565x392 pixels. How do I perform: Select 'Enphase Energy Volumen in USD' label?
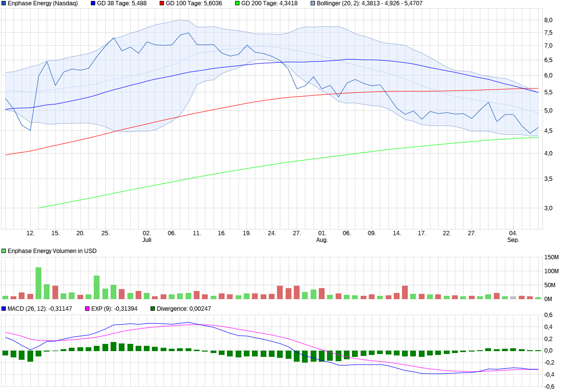tap(52, 251)
